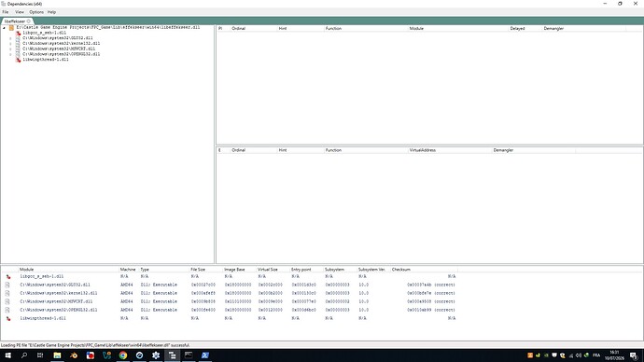Expand the kernel32.dll tree node

pos(10,44)
